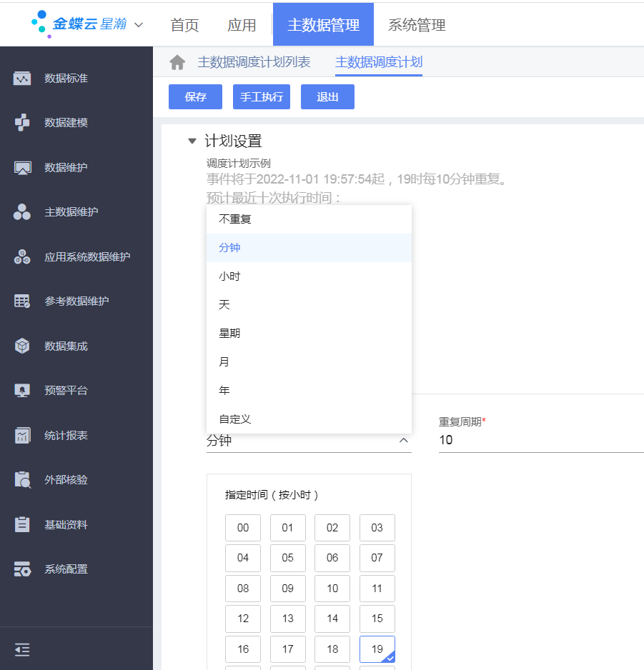The height and width of the screenshot is (670, 644).
Task: Toggle hour 12 in 指定时间 grid
Action: click(243, 619)
